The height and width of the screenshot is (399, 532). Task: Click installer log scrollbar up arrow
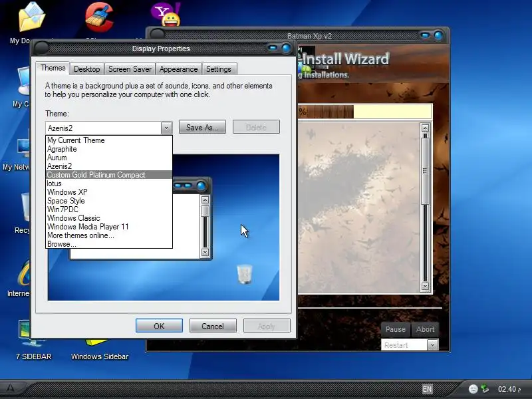425,128
